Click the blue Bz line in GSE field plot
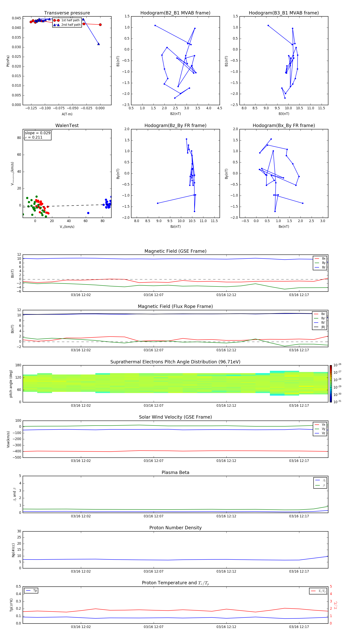The width and height of the screenshot is (351, 644). pyautogui.click(x=175, y=259)
